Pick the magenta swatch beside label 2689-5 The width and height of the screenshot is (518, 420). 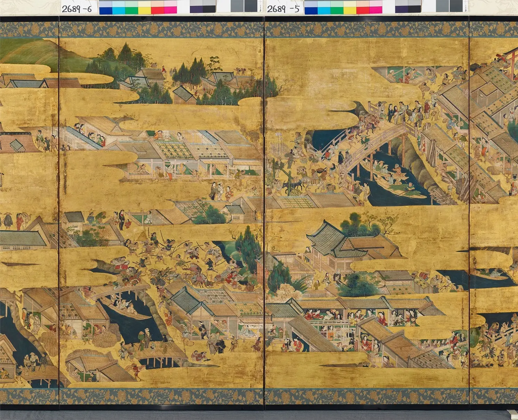pyautogui.click(x=376, y=7)
